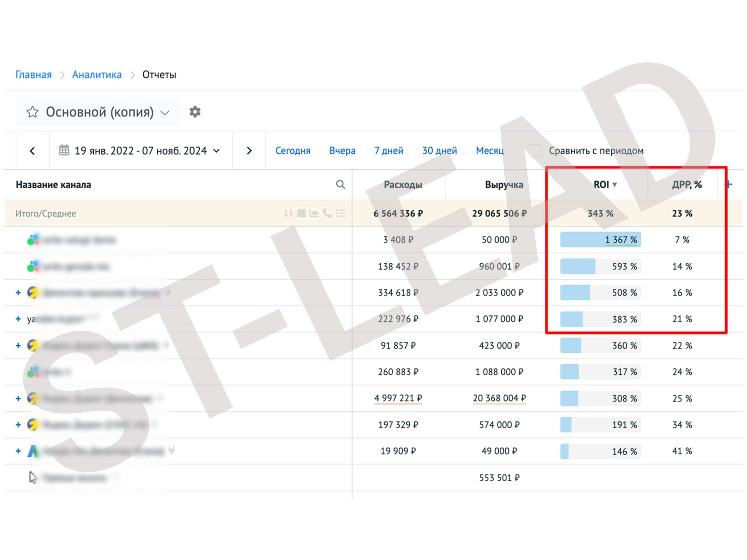747x560 pixels.
Task: Click the Yandex Direct icon in the 4 997 221 ₽ row
Action: point(33,398)
